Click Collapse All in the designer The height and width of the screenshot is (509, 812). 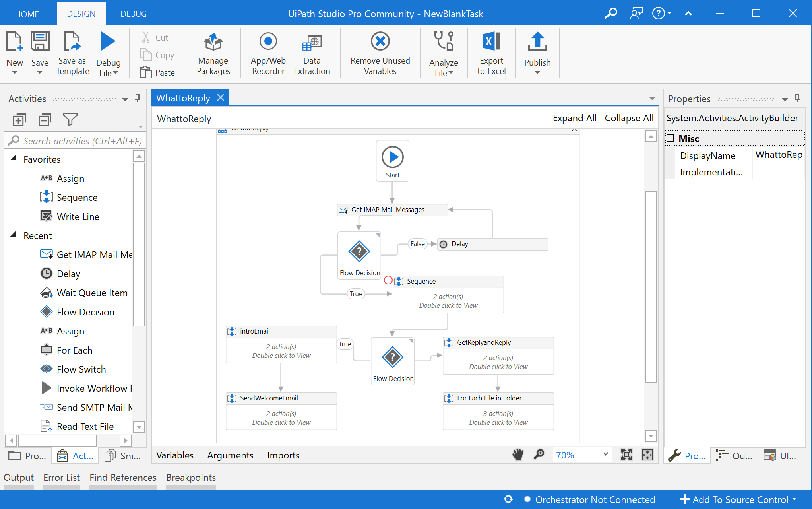(x=629, y=118)
